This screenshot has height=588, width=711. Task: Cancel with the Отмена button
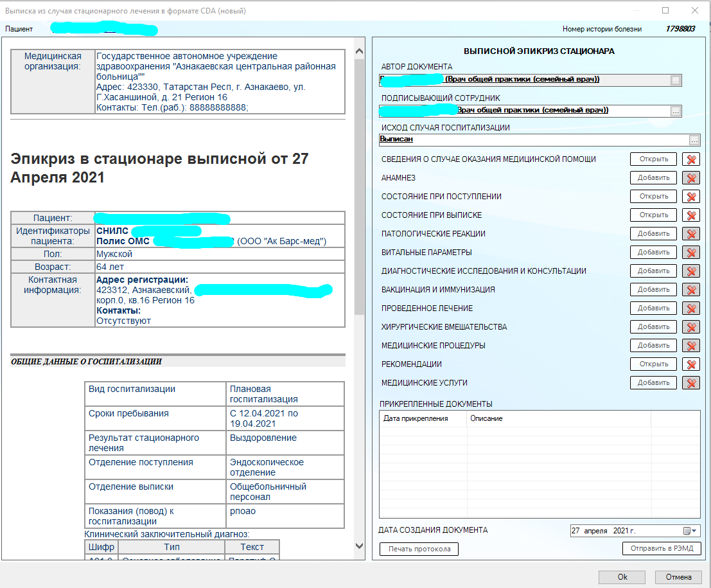(x=678, y=577)
